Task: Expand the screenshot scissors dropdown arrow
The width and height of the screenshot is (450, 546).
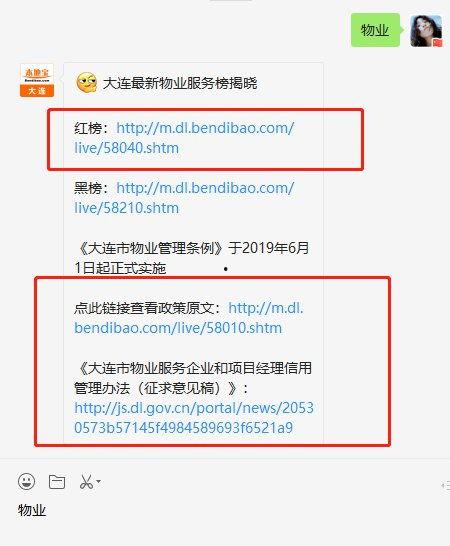Action: click(x=98, y=481)
